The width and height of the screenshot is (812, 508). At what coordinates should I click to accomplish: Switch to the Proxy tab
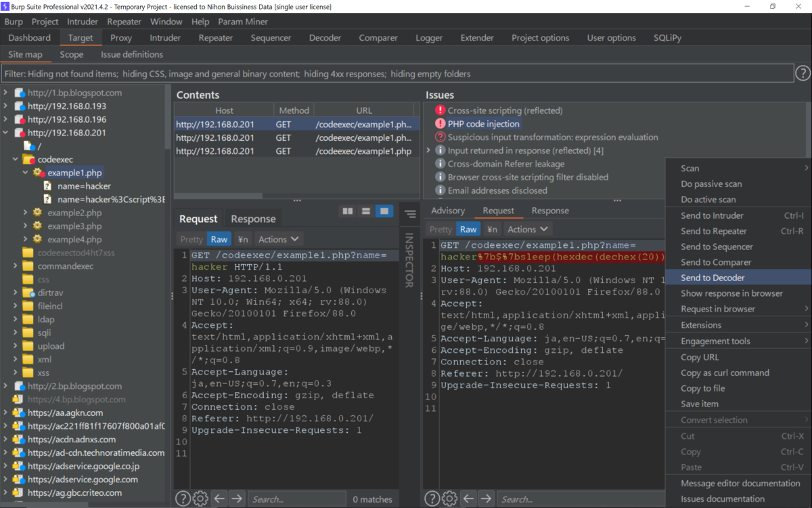121,38
